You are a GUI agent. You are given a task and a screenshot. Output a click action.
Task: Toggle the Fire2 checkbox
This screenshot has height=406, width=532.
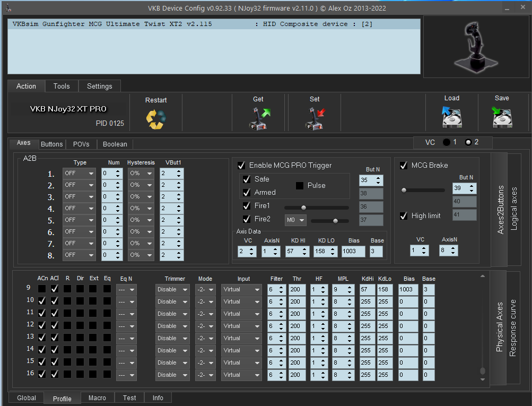(247, 219)
